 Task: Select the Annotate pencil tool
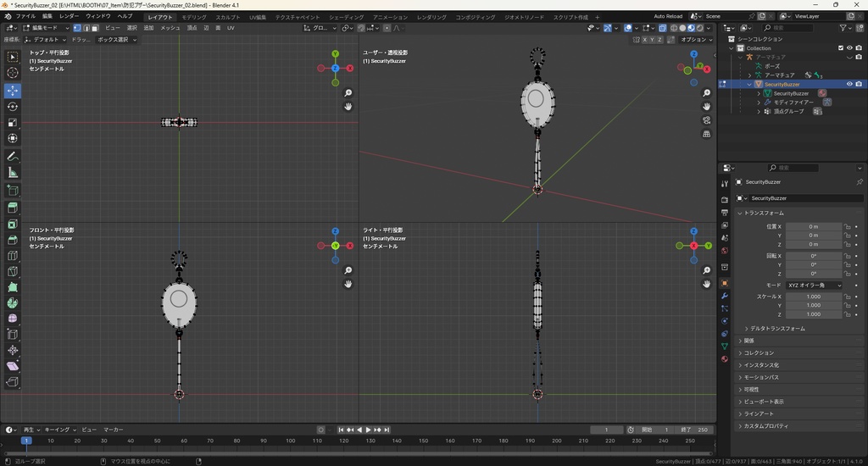pyautogui.click(x=12, y=157)
